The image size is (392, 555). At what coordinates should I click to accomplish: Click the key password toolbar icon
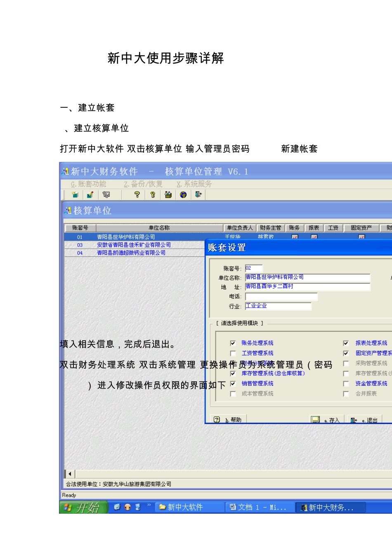coord(152,194)
